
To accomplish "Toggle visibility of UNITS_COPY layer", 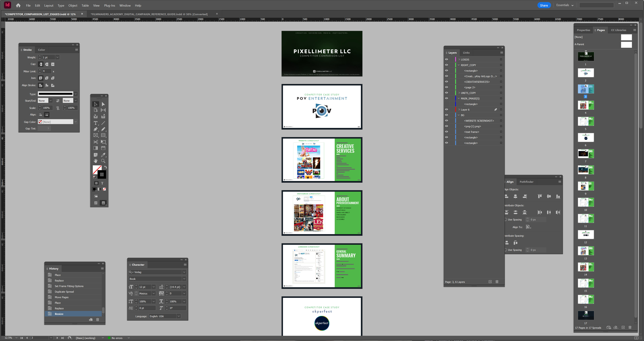I will [447, 93].
